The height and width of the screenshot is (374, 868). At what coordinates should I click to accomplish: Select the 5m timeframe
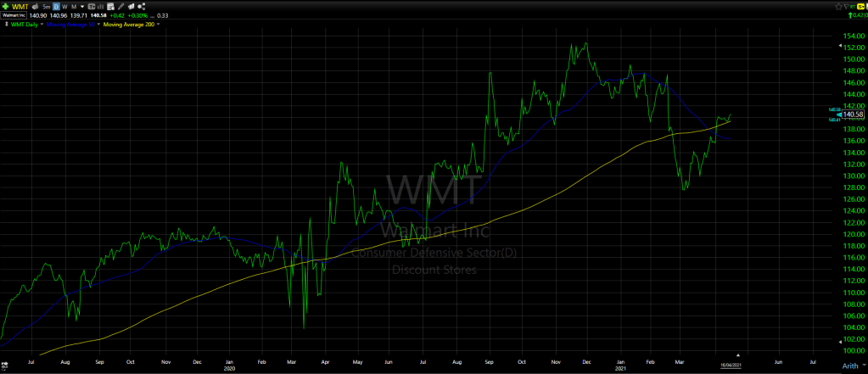(x=48, y=6)
